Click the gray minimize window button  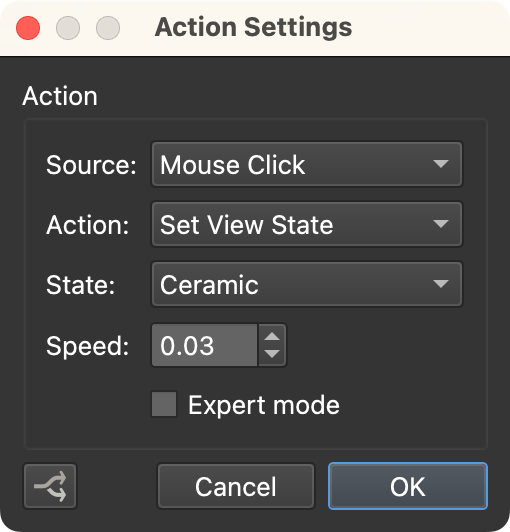(68, 28)
